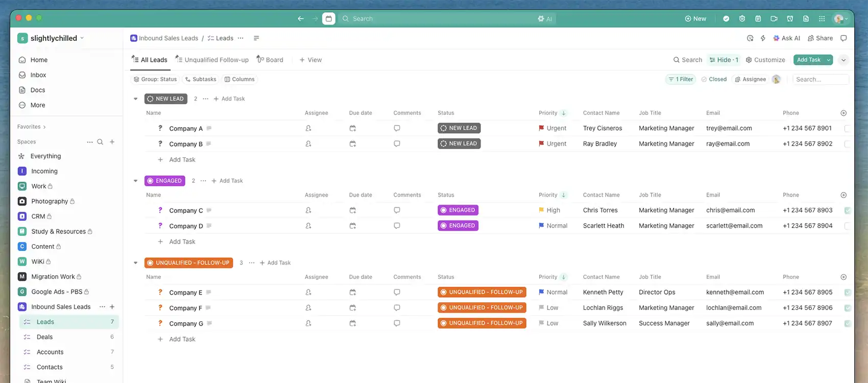Screen dimensions: 868x383
Task: Click the search icon in Spaces sidebar
Action: pos(100,142)
